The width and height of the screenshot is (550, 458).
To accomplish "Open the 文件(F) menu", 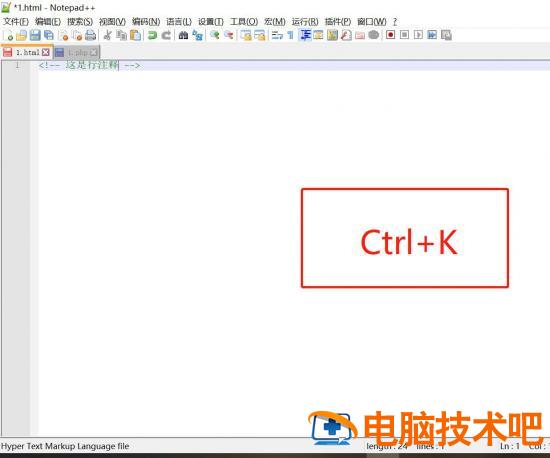I will 16,22.
